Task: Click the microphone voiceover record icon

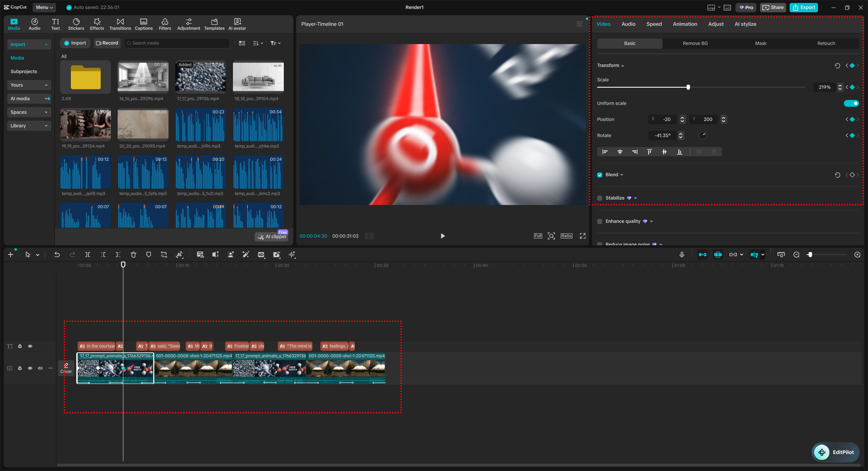Action: 682,254
